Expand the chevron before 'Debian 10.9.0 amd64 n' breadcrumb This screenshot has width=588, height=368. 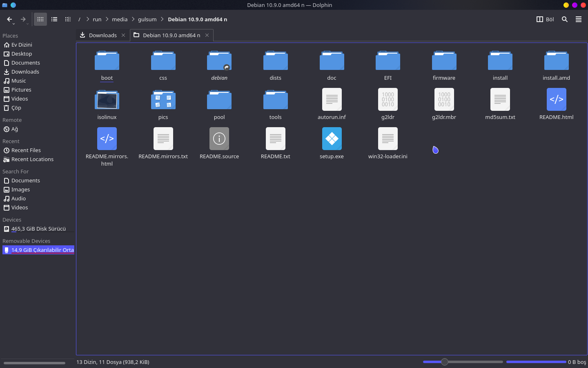[x=163, y=19]
